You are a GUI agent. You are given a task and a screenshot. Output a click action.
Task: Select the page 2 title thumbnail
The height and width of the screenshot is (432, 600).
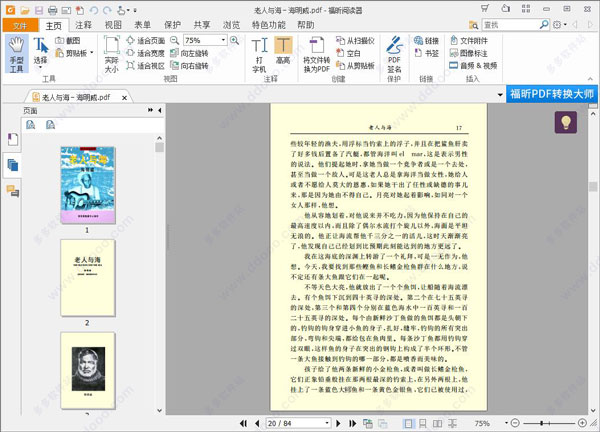(88, 278)
